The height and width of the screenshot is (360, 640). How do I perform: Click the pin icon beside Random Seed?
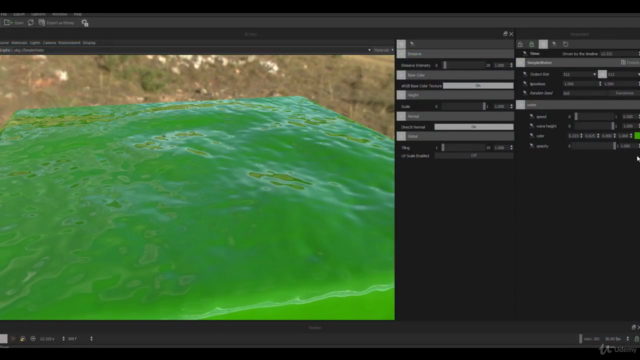click(525, 93)
